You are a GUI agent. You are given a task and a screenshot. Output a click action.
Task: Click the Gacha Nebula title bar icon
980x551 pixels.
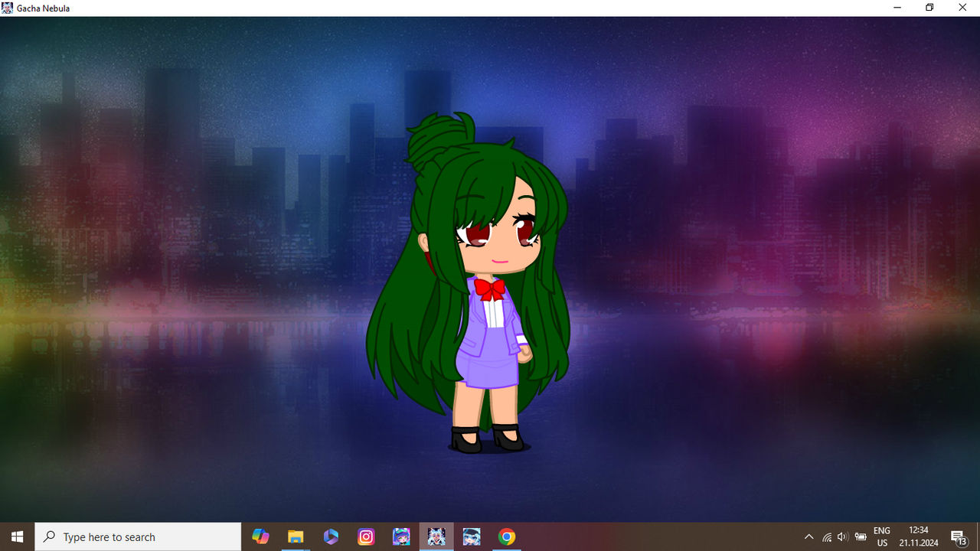(x=8, y=8)
